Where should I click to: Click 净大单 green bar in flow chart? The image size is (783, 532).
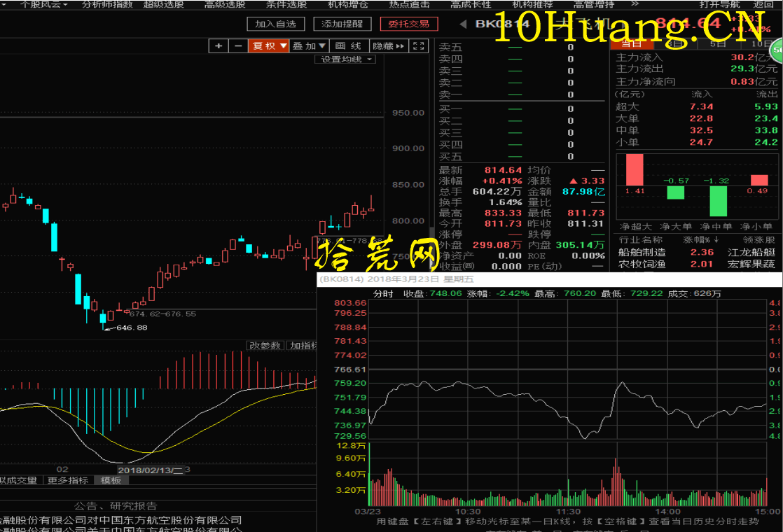[676, 192]
